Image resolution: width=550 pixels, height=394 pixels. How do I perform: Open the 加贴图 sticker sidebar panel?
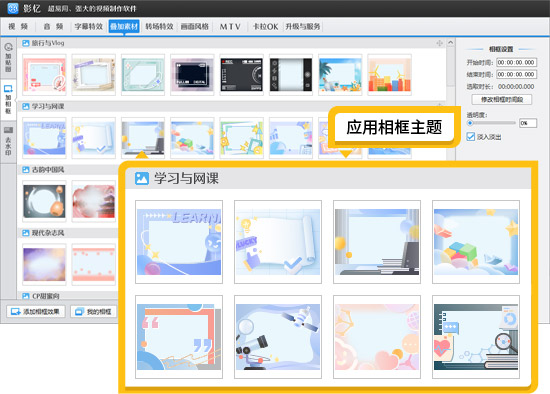(8, 57)
